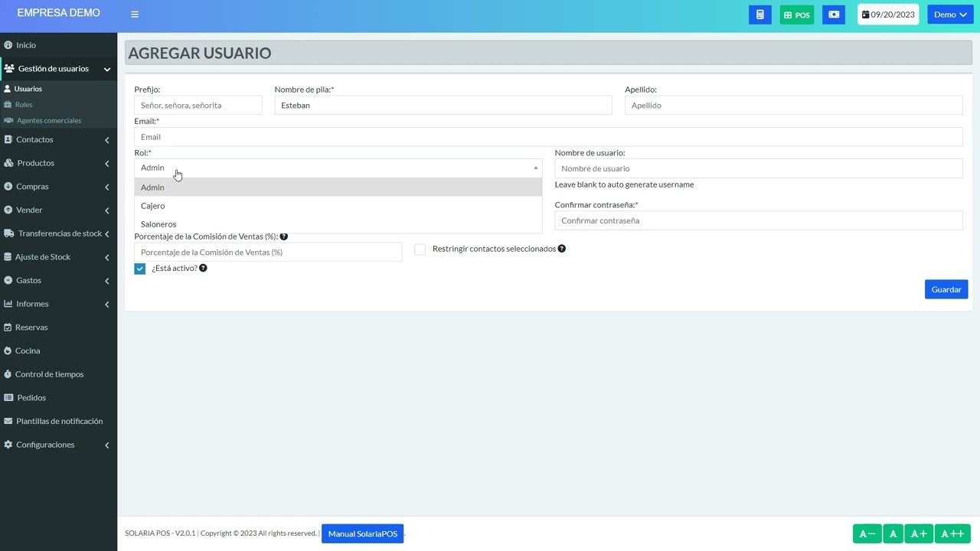
Task: Open the Manual SolariaPOS link
Action: (x=363, y=533)
